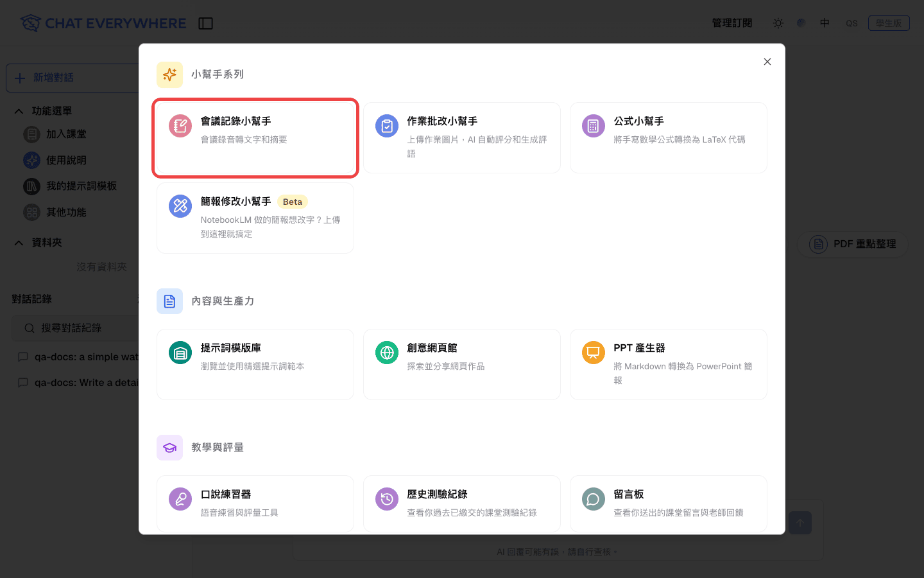
Task: Start a new chat with 新增對話
Action: point(73,78)
